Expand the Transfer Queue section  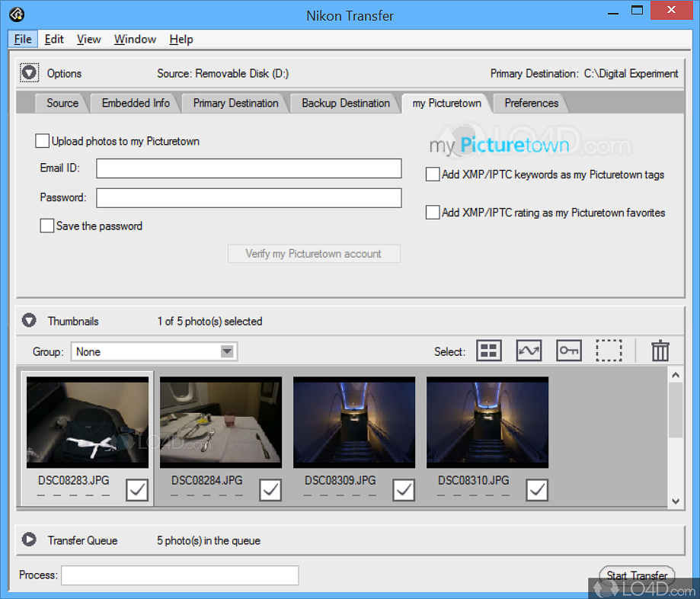point(29,539)
